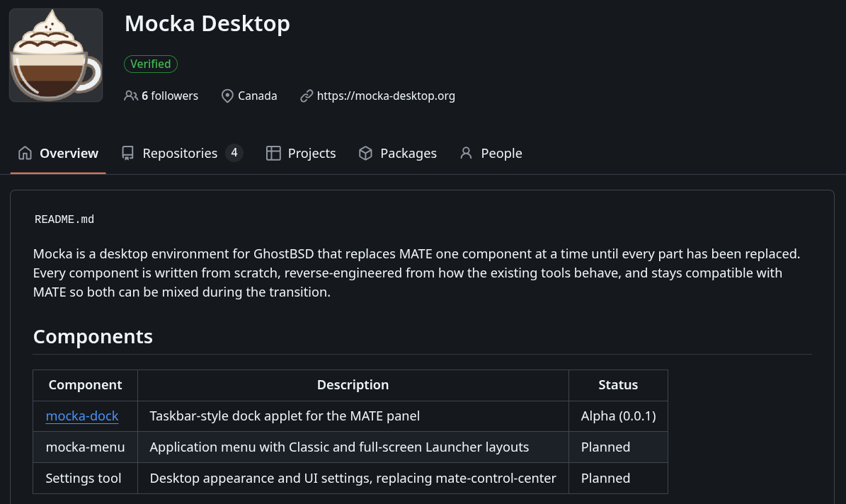The width and height of the screenshot is (846, 504).
Task: Click 'Desktop appearance and UI settings' cell
Action: (x=353, y=478)
